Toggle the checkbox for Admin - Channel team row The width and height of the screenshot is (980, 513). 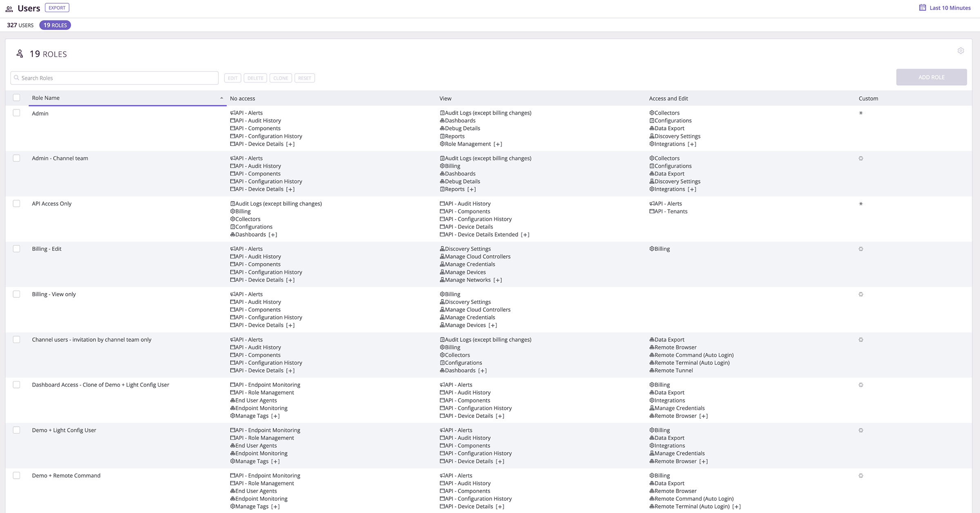tap(16, 158)
